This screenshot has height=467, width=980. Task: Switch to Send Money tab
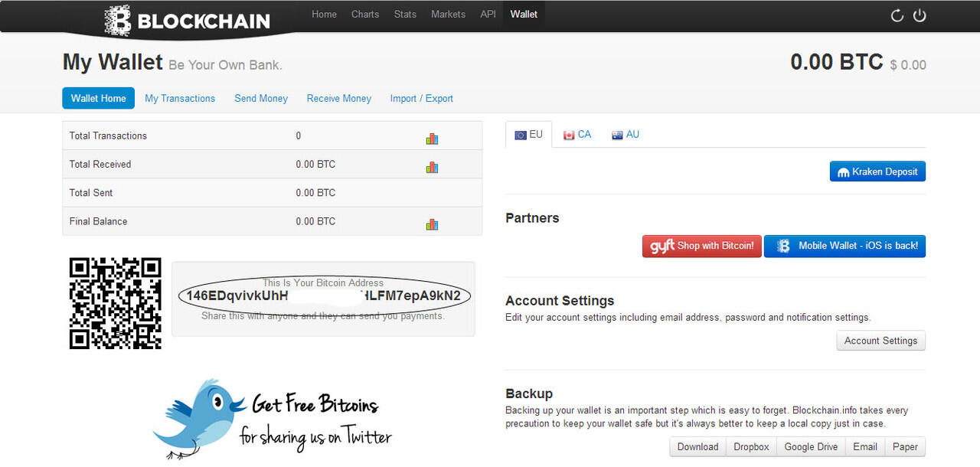[x=261, y=98]
